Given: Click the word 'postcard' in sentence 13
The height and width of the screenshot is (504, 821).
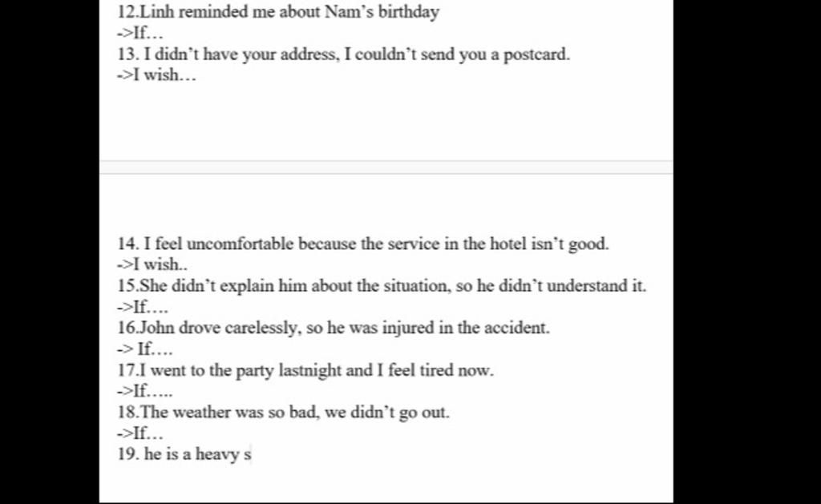Looking at the screenshot, I should (x=535, y=55).
